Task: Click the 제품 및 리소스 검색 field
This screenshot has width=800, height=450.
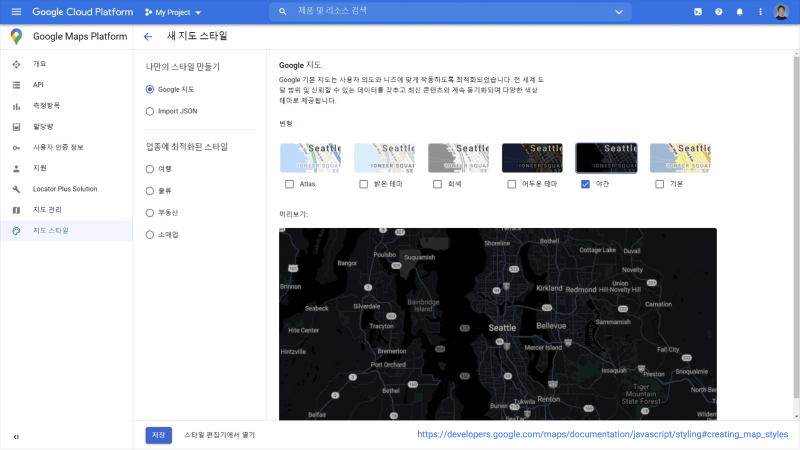Action: (450, 11)
